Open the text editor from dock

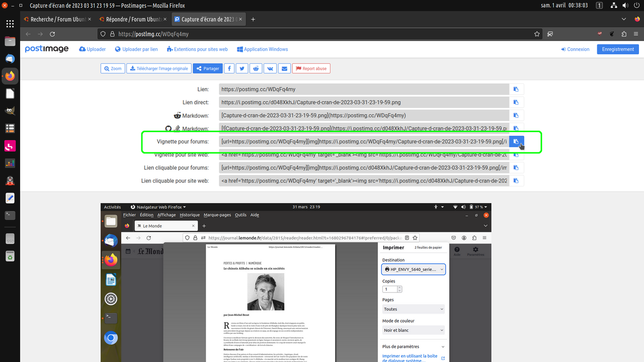[x=10, y=198]
